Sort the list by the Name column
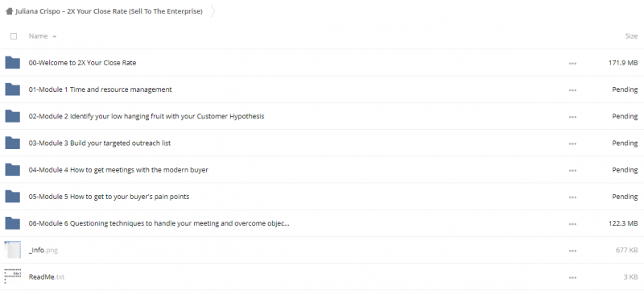 point(38,36)
